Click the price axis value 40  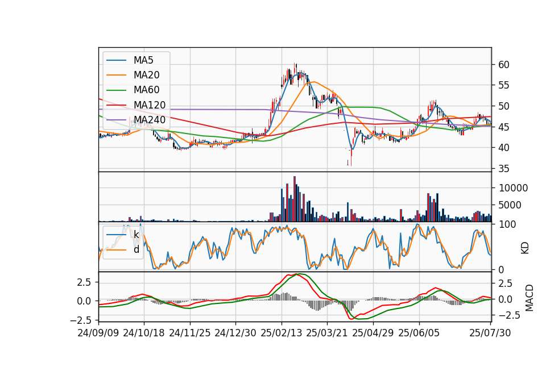(504, 148)
